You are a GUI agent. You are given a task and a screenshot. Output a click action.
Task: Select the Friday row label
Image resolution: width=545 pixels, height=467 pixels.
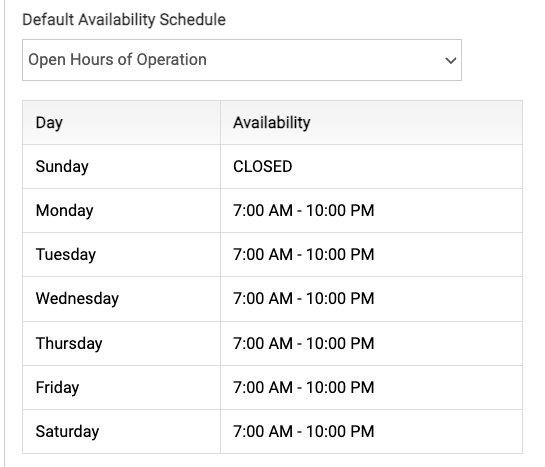pos(57,388)
